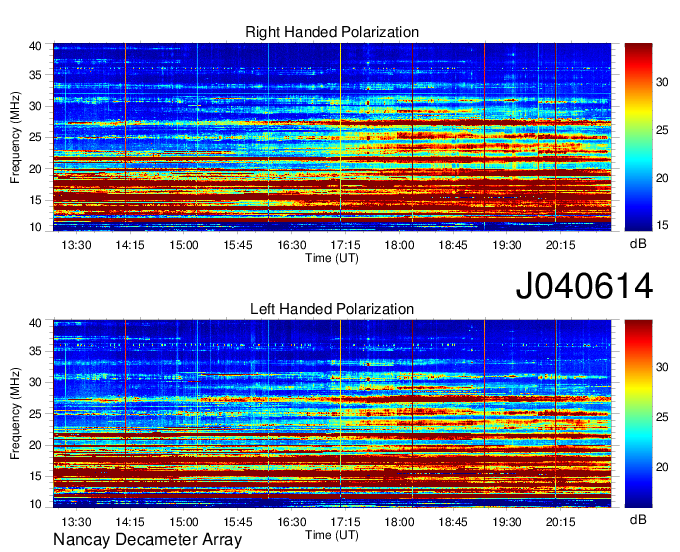Viewport: 680px width, 552px height.
Task: Click the 18:45 time tick on Right Handed plot
Action: pyautogui.click(x=453, y=245)
